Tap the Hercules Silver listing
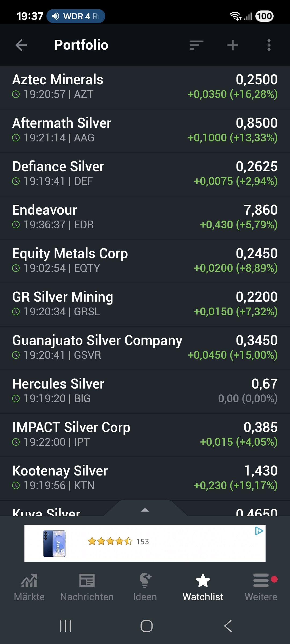Screen dimensions: 290x644 tap(145, 391)
